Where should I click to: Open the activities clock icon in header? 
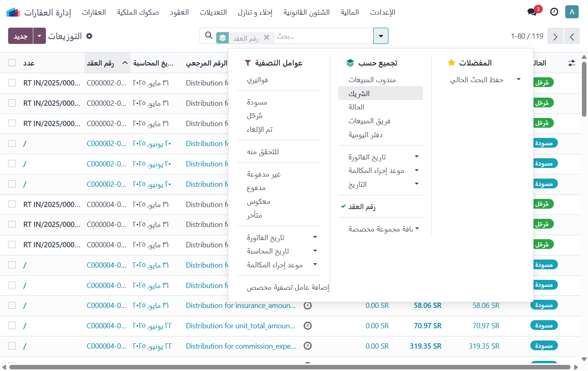coord(554,12)
